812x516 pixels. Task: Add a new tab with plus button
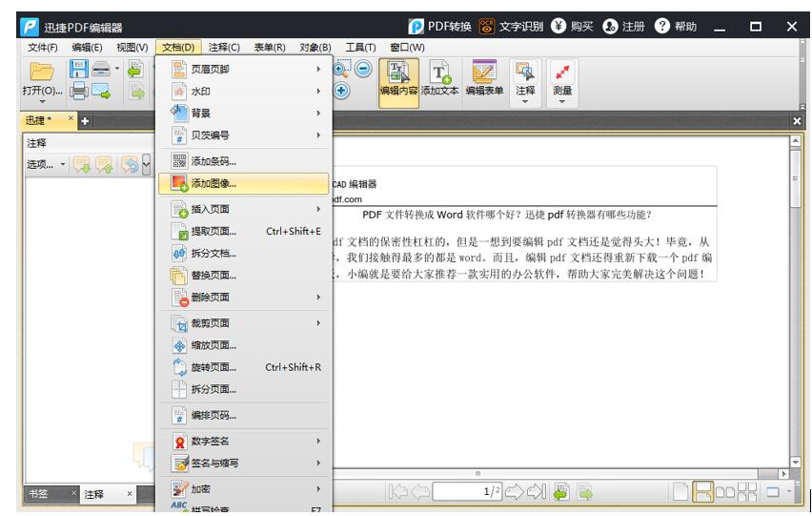click(85, 121)
